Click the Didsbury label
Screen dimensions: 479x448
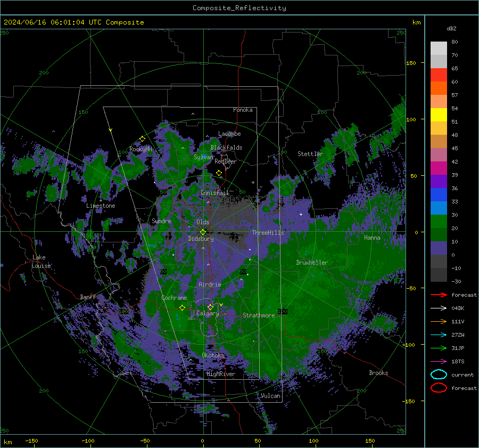coord(201,239)
